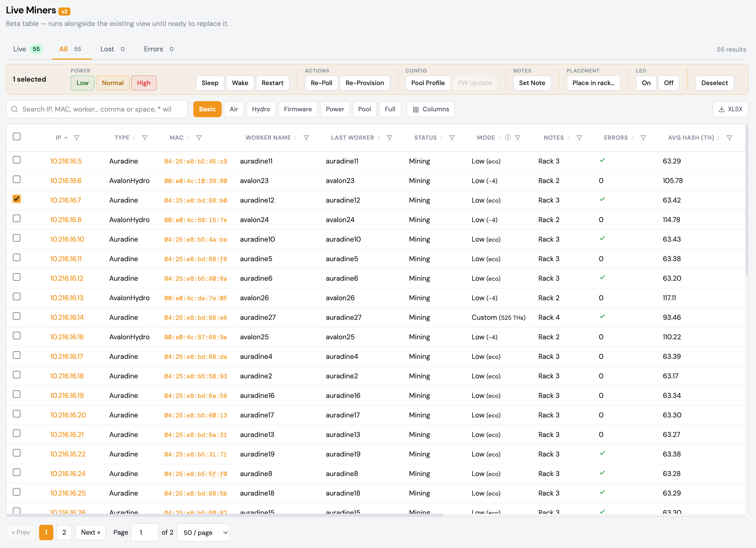Image resolution: width=756 pixels, height=548 pixels.
Task: Open the IP column filter icon
Action: (x=76, y=138)
